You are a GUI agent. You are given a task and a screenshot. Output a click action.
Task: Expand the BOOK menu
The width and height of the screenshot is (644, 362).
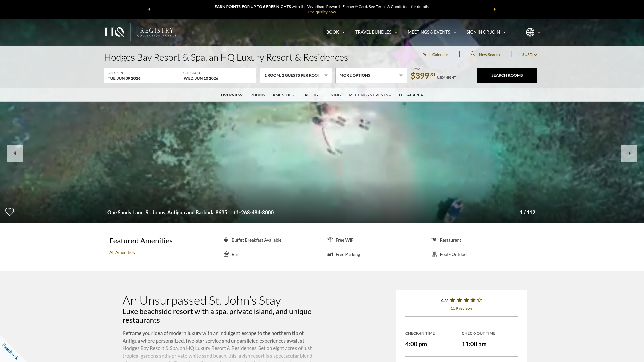(x=336, y=32)
